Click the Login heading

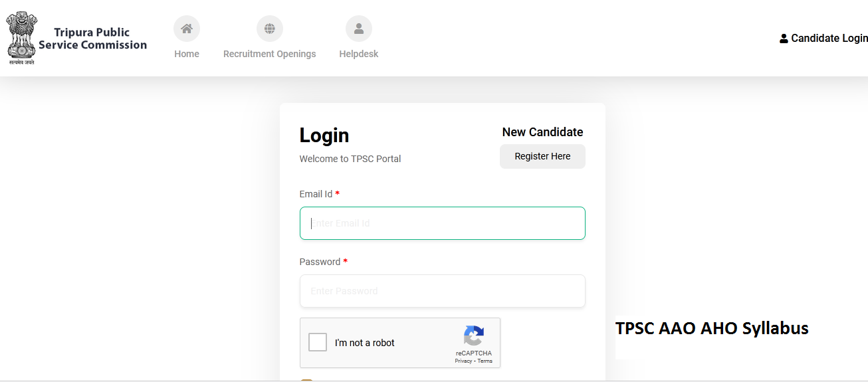(x=324, y=136)
